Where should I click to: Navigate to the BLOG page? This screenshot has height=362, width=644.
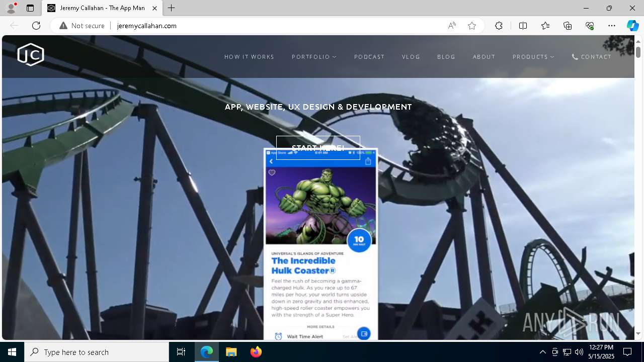coord(446,57)
